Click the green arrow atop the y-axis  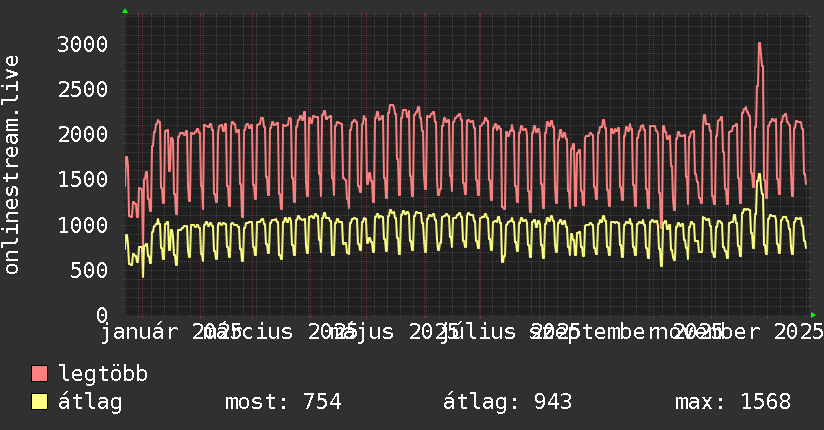[125, 11]
